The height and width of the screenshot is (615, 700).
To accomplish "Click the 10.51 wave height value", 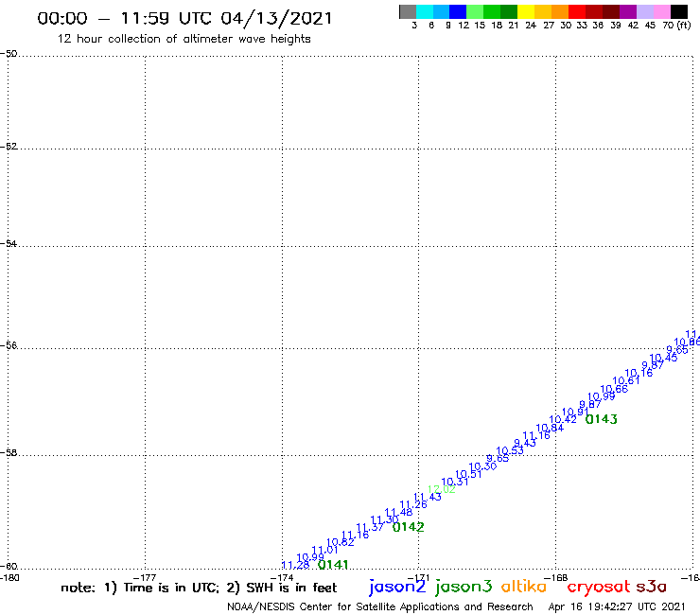I will coord(468,474).
